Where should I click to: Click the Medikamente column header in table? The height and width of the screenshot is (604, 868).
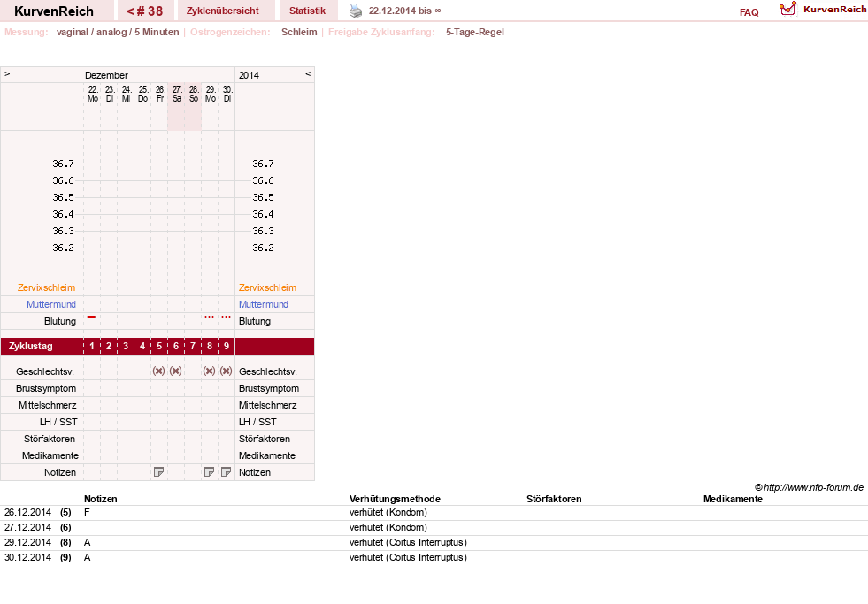coord(733,499)
